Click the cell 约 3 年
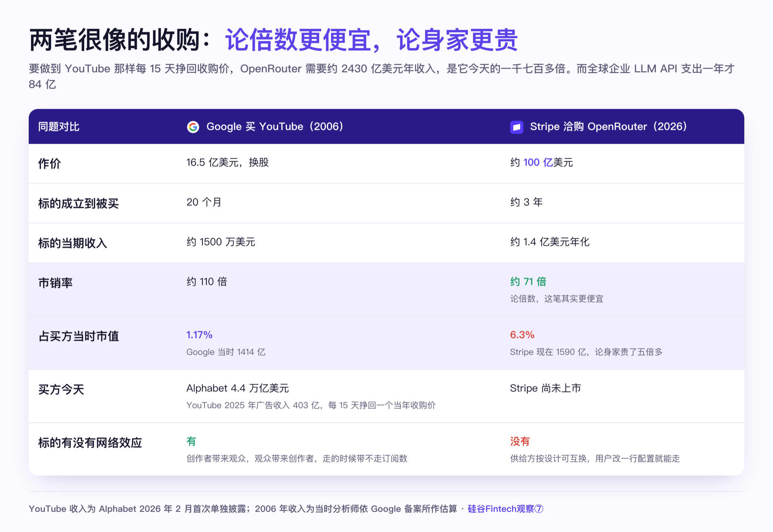Screen dimensions: 773x532 (x=527, y=202)
